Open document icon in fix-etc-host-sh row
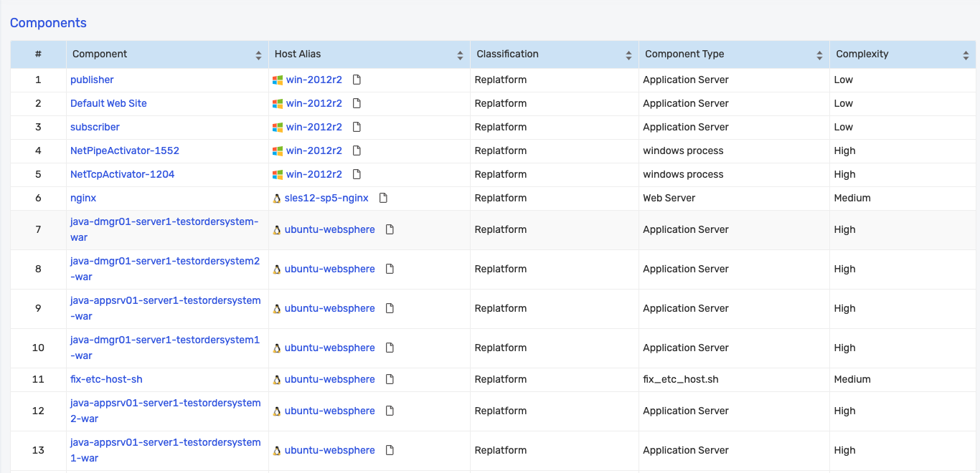Viewport: 980px width, 473px height. tap(390, 379)
